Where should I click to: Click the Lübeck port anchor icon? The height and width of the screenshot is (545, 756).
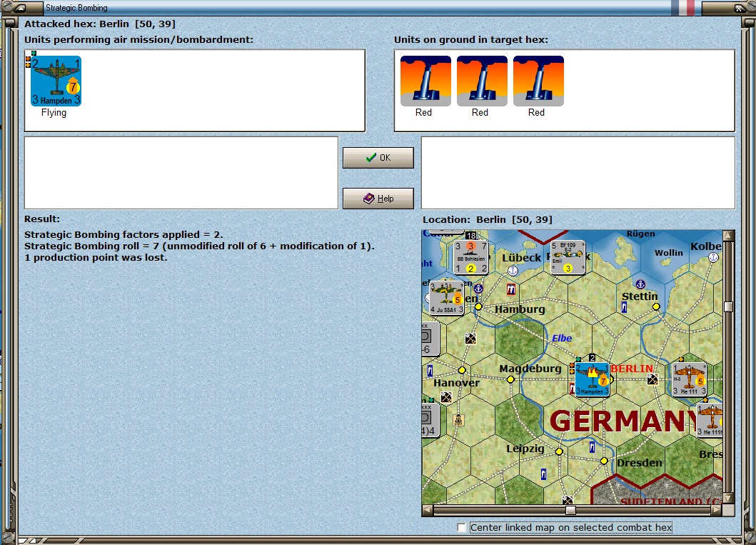point(513,271)
